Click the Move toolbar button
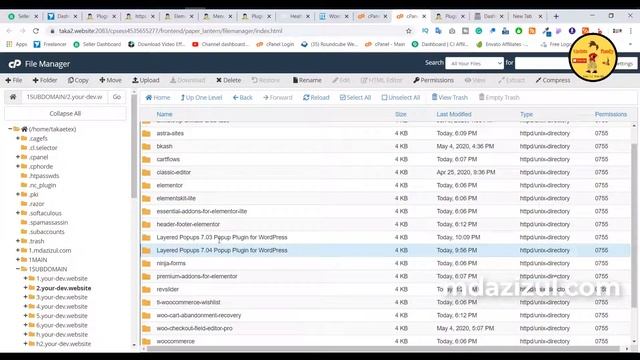The height and width of the screenshot is (360, 640). click(110, 80)
